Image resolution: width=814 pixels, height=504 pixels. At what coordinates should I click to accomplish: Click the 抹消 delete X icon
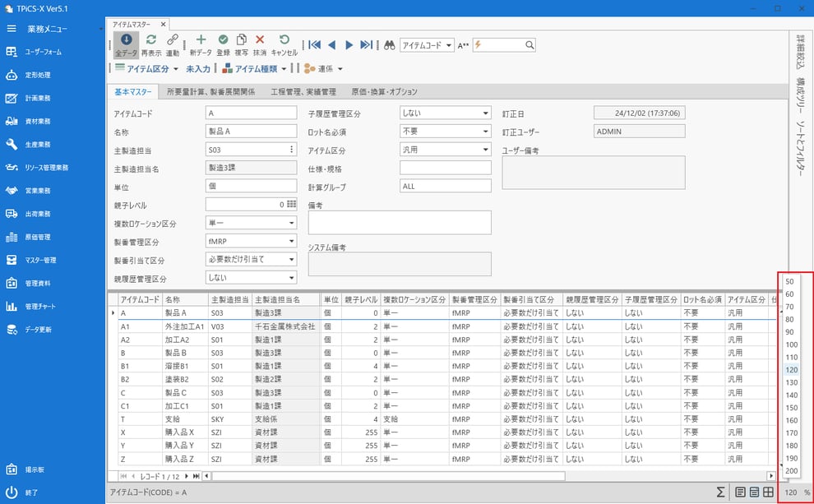tap(260, 39)
